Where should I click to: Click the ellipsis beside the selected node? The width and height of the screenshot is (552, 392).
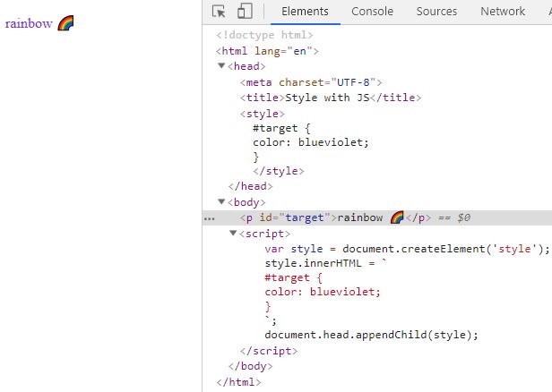pyautogui.click(x=209, y=217)
